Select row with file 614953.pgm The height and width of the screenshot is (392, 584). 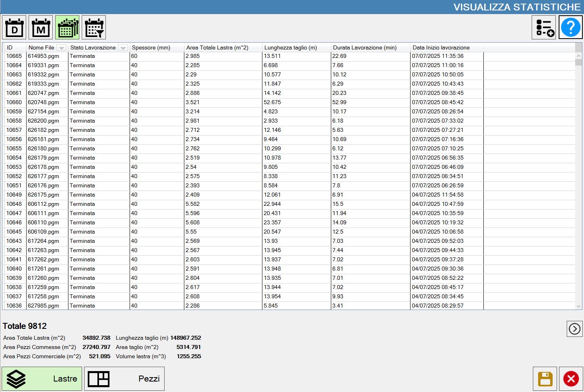[289, 56]
